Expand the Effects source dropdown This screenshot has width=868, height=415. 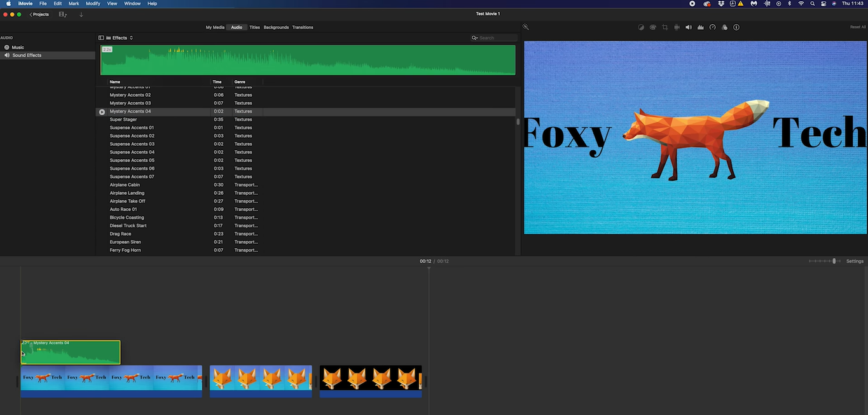tap(130, 38)
